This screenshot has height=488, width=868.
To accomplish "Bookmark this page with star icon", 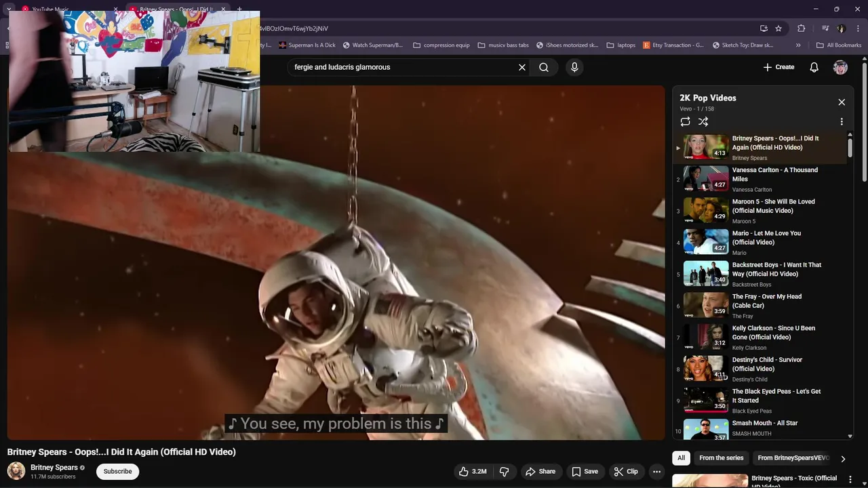I will point(778,28).
